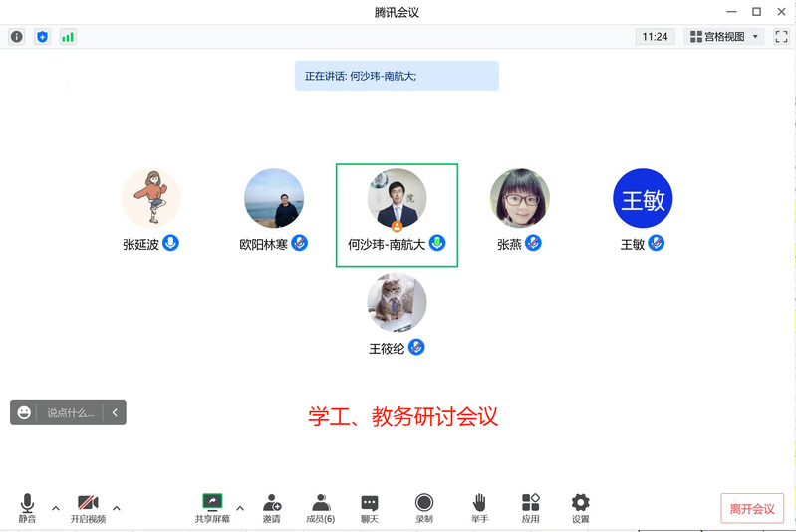Open 设置 settings gear
The height and width of the screenshot is (532, 796).
click(x=580, y=507)
